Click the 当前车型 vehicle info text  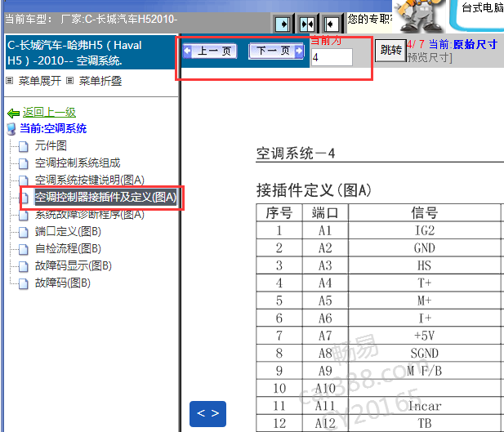tap(91, 20)
